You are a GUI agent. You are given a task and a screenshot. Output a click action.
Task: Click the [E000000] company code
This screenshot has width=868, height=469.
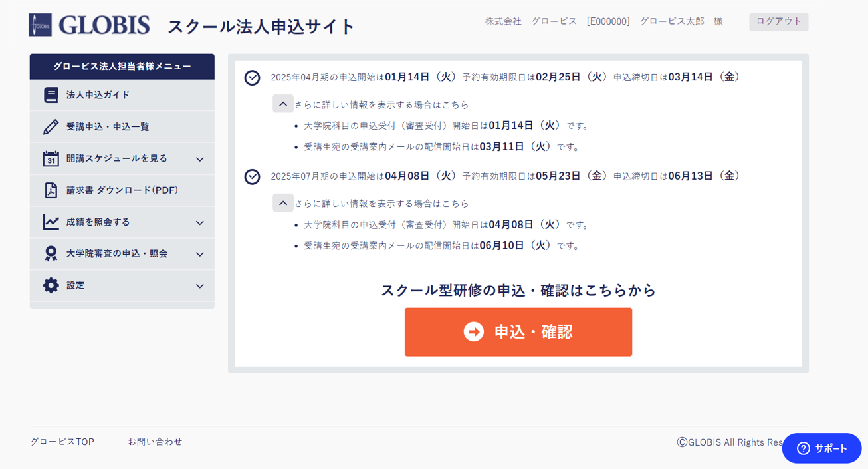(x=608, y=21)
